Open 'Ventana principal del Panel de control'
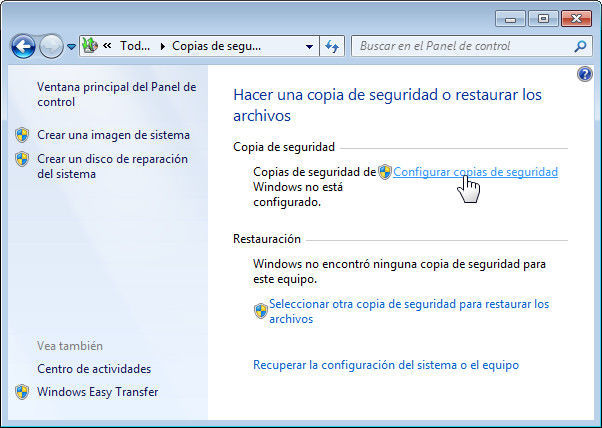 pyautogui.click(x=117, y=94)
